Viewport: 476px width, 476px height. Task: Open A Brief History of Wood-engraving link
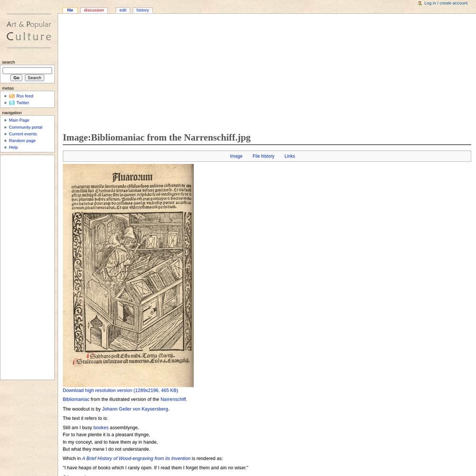pos(136,458)
